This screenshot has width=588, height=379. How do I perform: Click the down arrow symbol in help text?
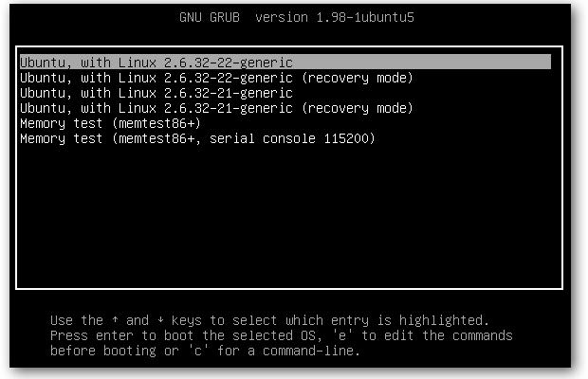(x=160, y=320)
